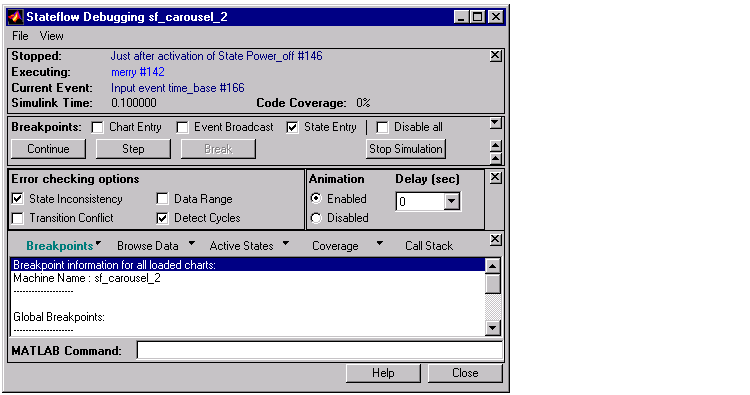Close the status information panel
750x395 pixels.
[x=496, y=55]
